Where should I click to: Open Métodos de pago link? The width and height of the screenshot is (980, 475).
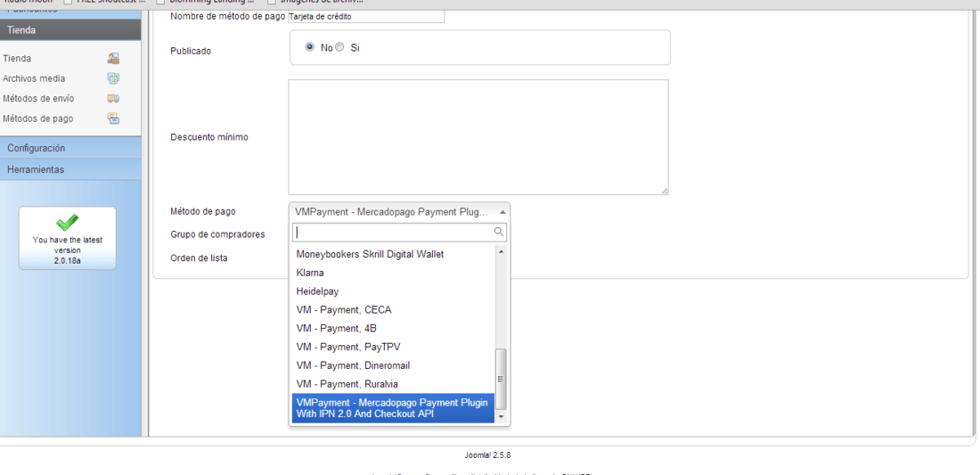37,119
